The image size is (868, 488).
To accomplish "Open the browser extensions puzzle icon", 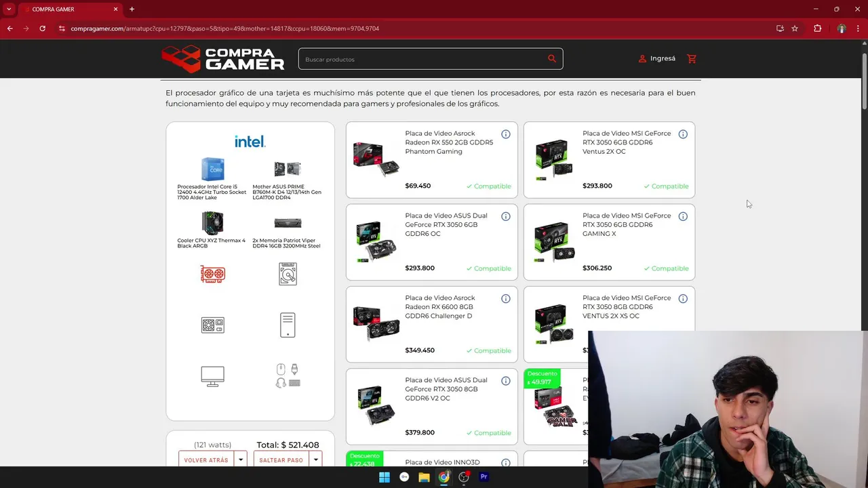I will [x=817, y=28].
